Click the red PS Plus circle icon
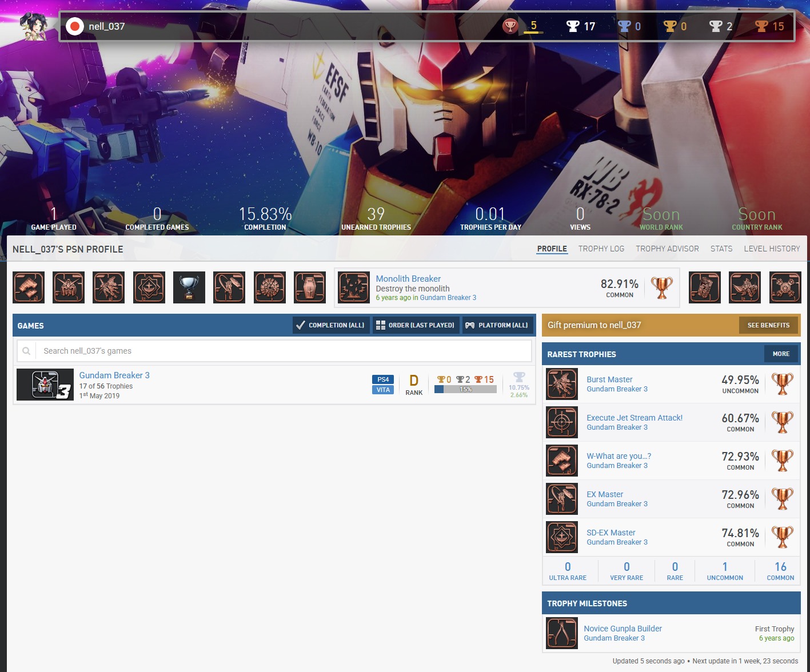The width and height of the screenshot is (810, 672). tap(75, 26)
